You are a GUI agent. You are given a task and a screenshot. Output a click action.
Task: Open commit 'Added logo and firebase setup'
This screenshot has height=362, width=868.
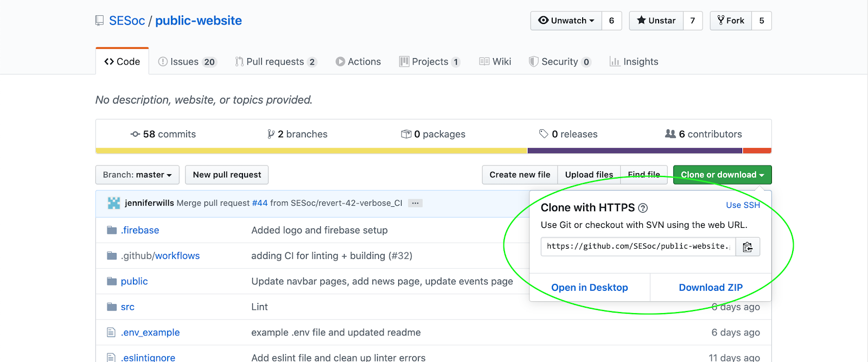(320, 230)
